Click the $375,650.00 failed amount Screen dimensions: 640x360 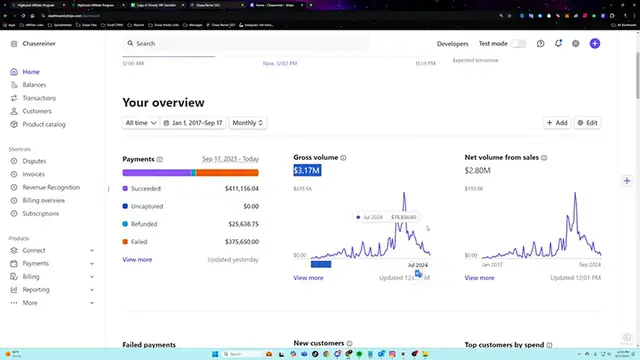[x=242, y=242]
